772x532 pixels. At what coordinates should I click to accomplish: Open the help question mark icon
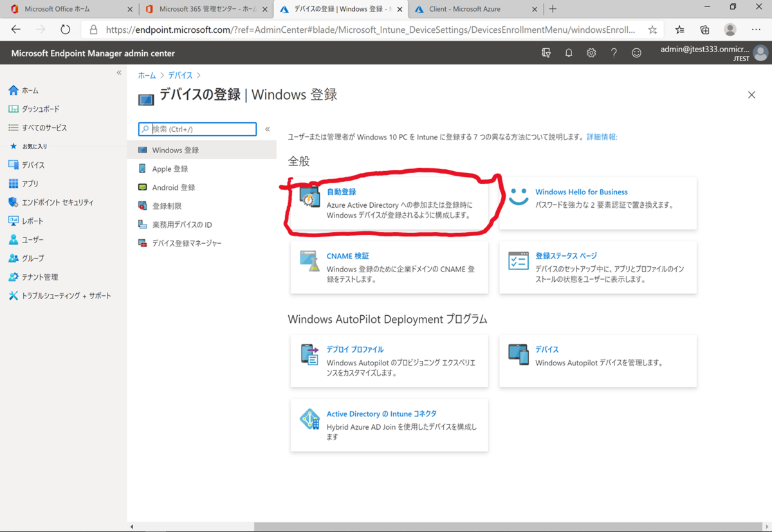tap(614, 53)
